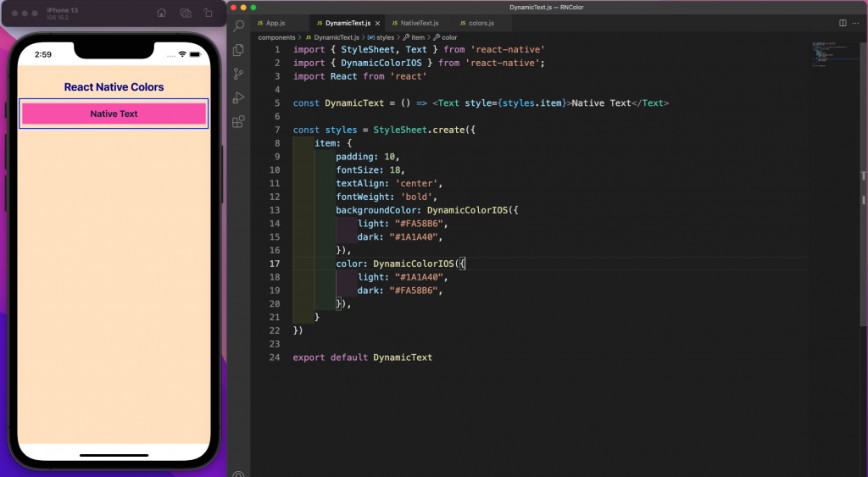Switch to the NativeText.js tab
Screen dimensions: 868x477
(x=415, y=23)
